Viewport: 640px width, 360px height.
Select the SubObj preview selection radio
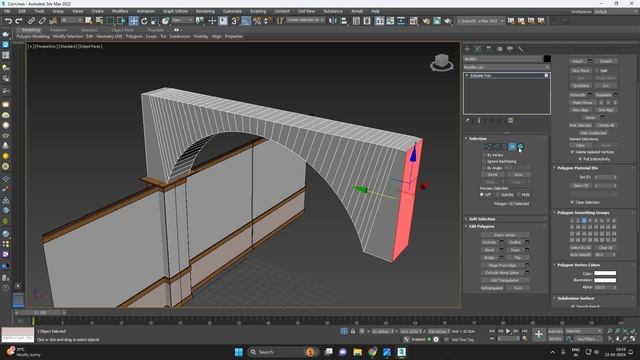pyautogui.click(x=498, y=195)
